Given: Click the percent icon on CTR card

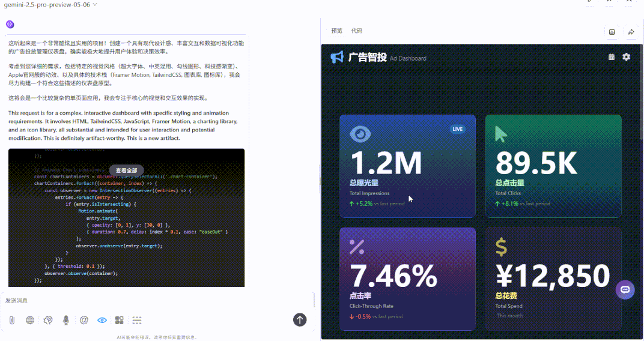Looking at the screenshot, I should pyautogui.click(x=356, y=247).
